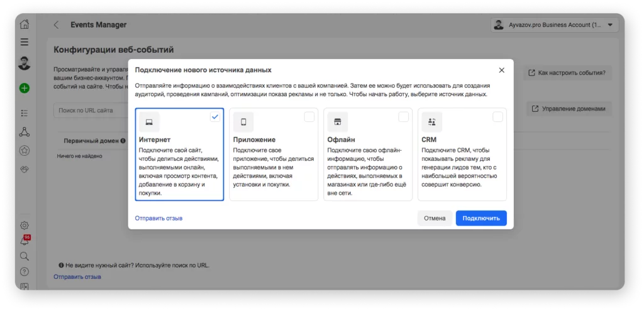Click the profile avatar in sidebar
The width and height of the screenshot is (644, 311).
click(x=25, y=63)
